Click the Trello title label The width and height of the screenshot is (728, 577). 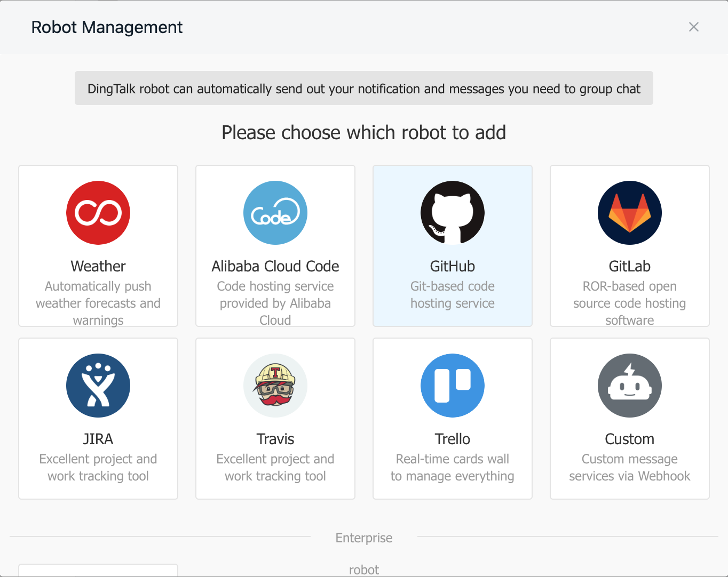click(x=453, y=439)
